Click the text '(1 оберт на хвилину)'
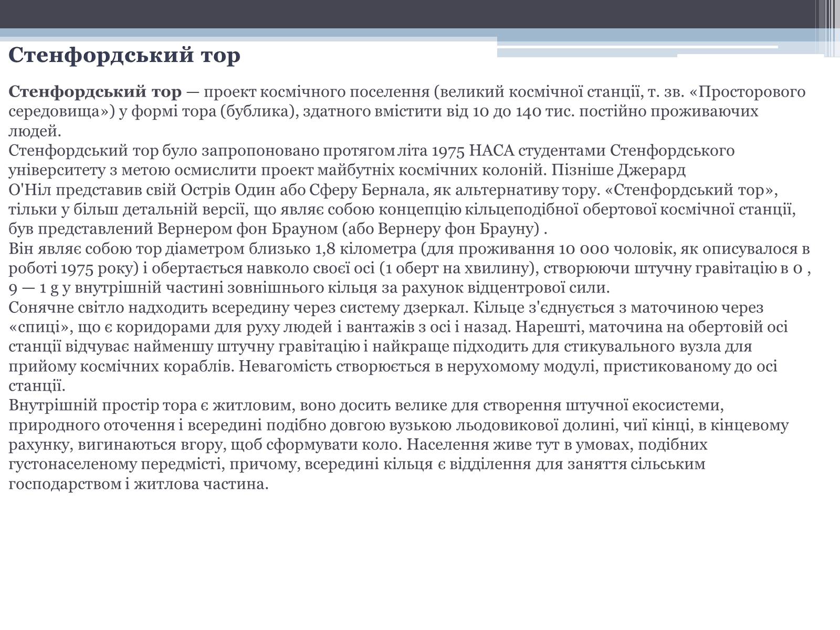Viewport: 840px width, 630px height. (x=459, y=268)
